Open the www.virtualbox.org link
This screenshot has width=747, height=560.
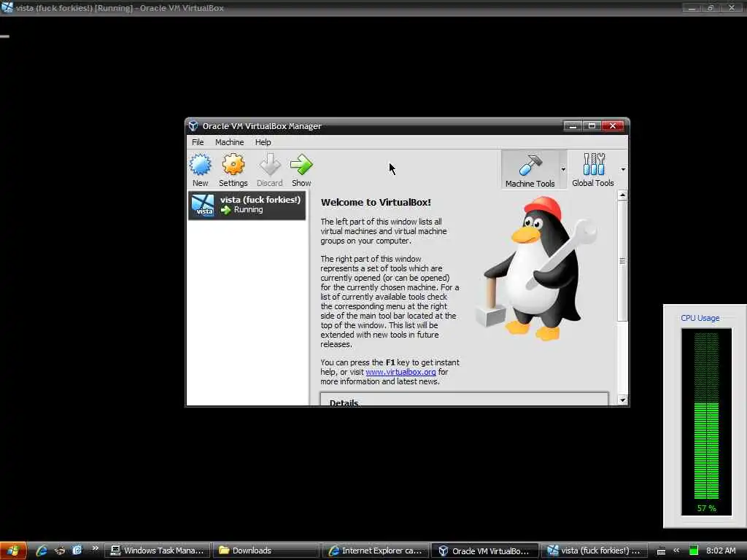(400, 372)
